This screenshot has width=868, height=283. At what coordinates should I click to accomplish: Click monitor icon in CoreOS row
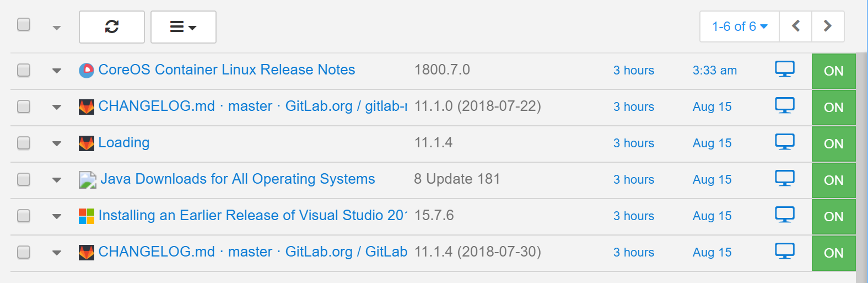(784, 70)
